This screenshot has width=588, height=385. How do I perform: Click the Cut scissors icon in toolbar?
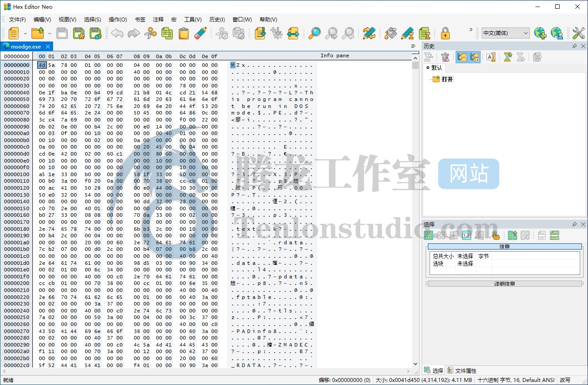[150, 33]
